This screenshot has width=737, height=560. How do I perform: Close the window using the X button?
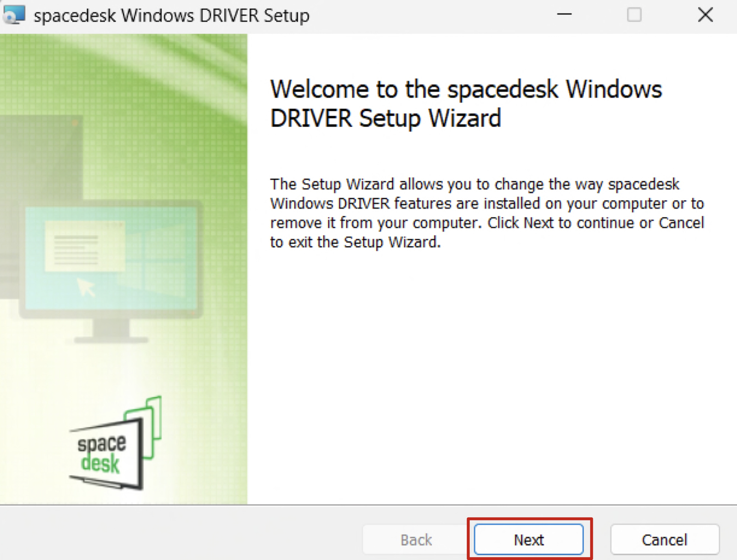(x=705, y=15)
